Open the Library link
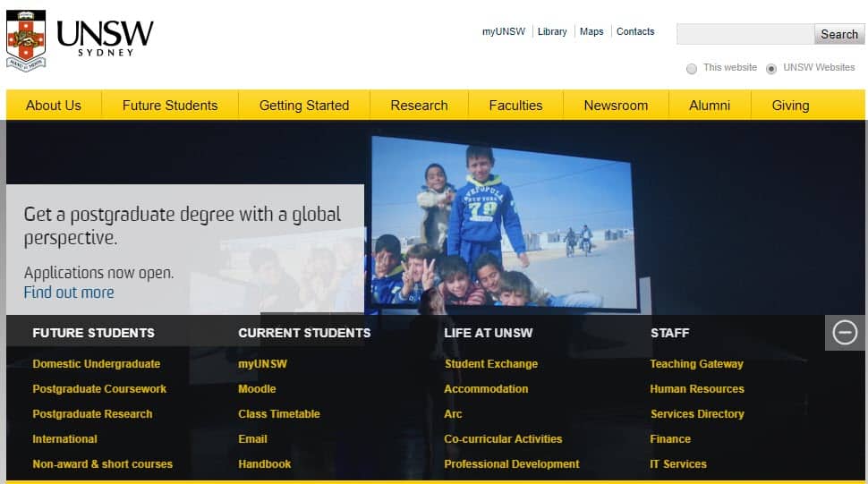 [x=552, y=31]
